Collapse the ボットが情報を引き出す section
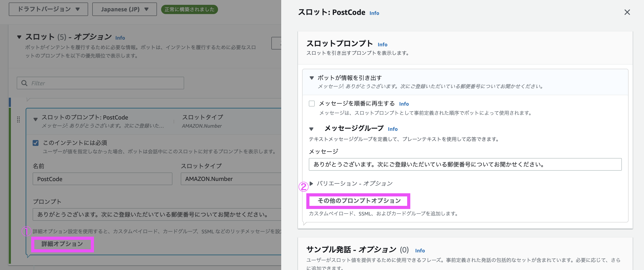 tap(312, 78)
